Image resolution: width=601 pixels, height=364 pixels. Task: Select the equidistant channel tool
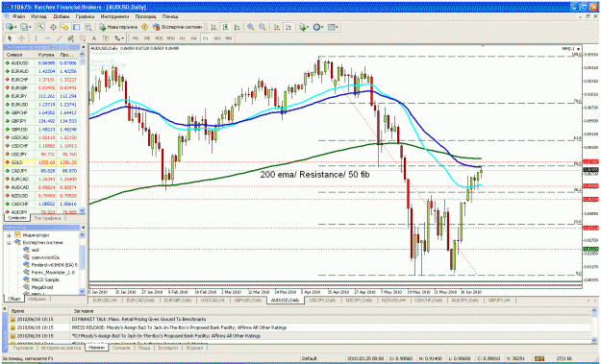70,38
